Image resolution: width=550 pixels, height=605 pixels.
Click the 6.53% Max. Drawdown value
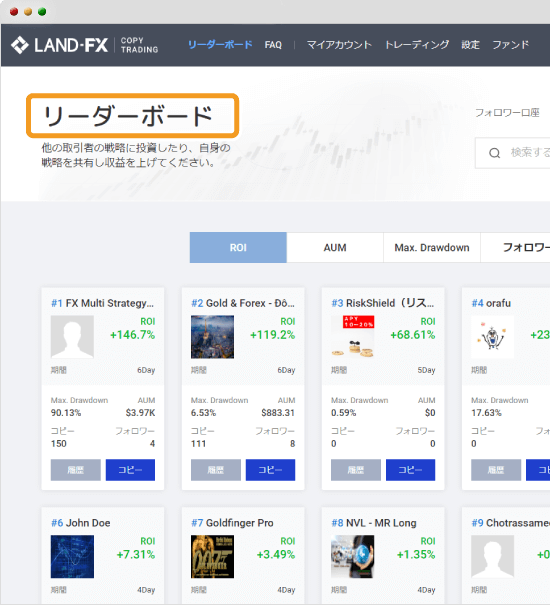pyautogui.click(x=203, y=413)
